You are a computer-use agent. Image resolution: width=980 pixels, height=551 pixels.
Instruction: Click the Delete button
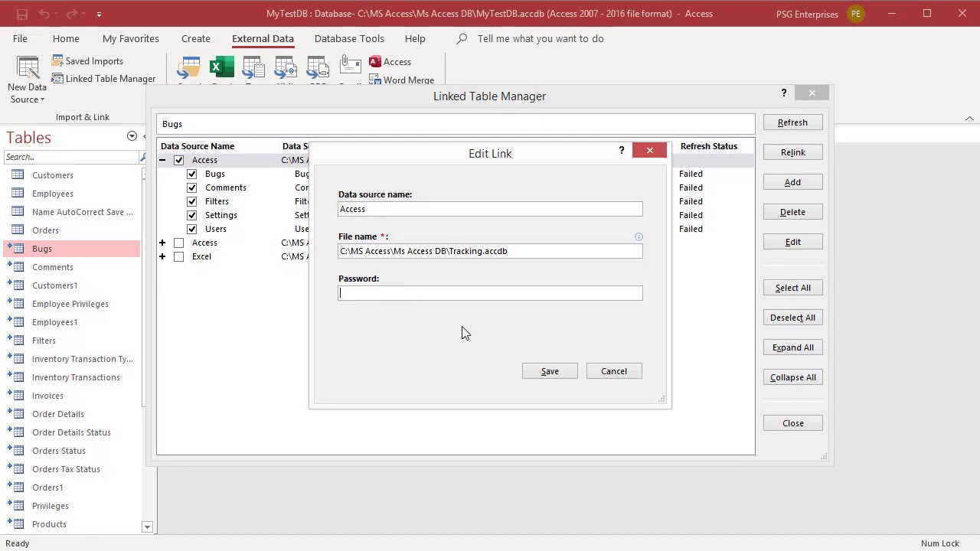point(792,212)
